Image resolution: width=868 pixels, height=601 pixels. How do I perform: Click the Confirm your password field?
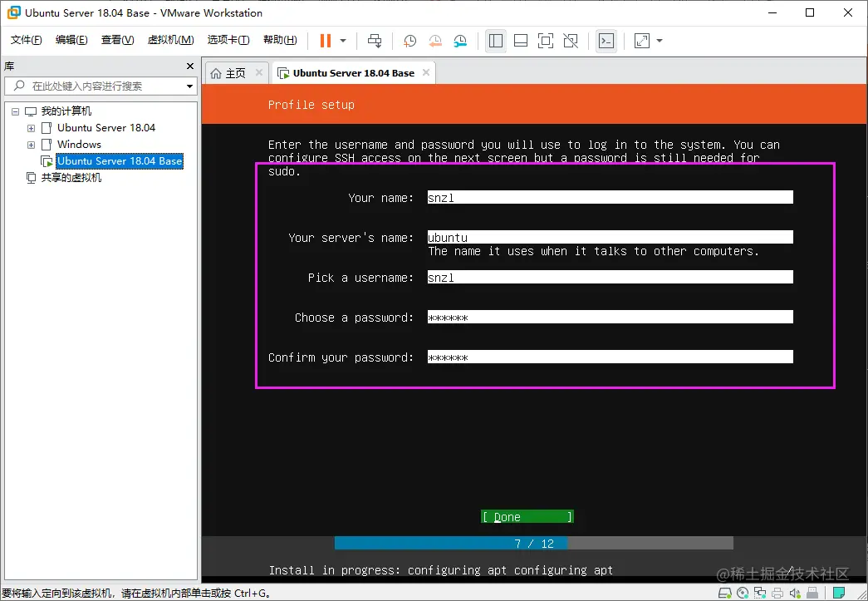pyautogui.click(x=610, y=357)
